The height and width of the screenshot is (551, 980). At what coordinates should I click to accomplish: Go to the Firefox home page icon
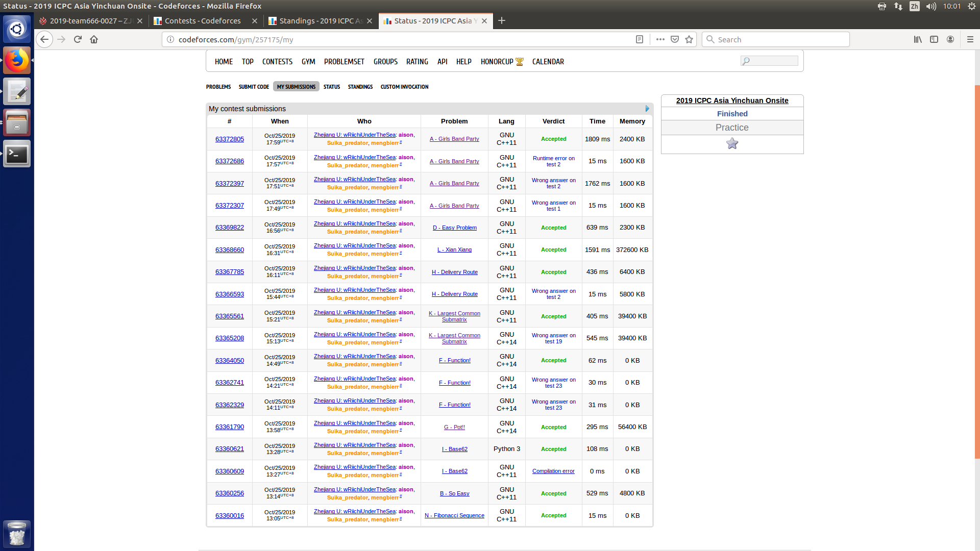[x=94, y=39]
